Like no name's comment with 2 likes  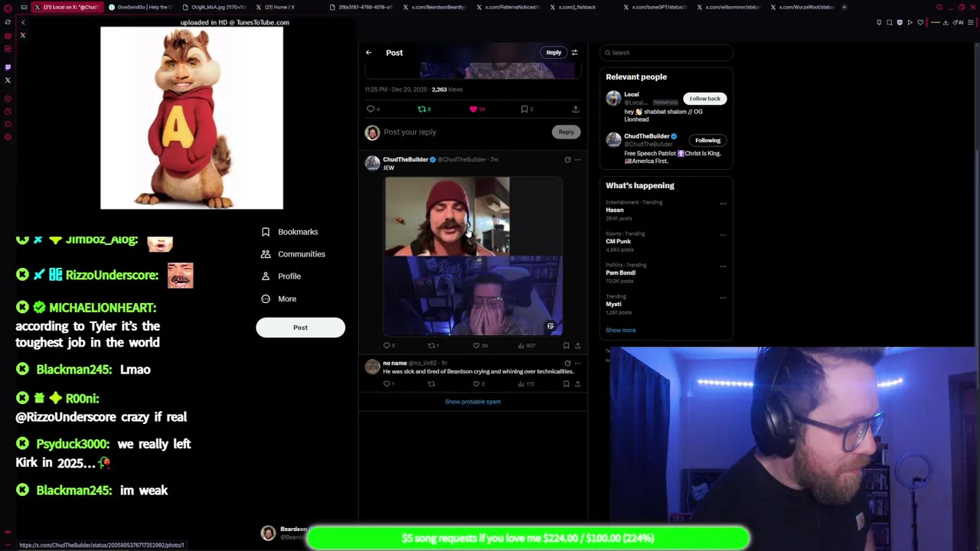click(479, 384)
